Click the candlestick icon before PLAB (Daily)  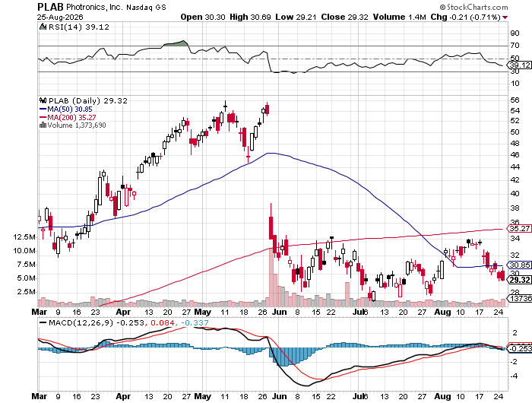click(43, 101)
